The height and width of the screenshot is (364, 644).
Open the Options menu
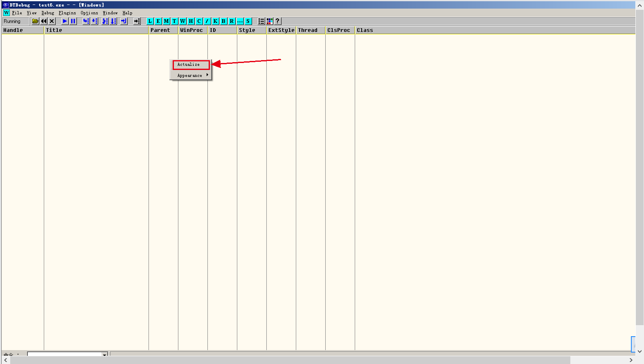(x=89, y=13)
